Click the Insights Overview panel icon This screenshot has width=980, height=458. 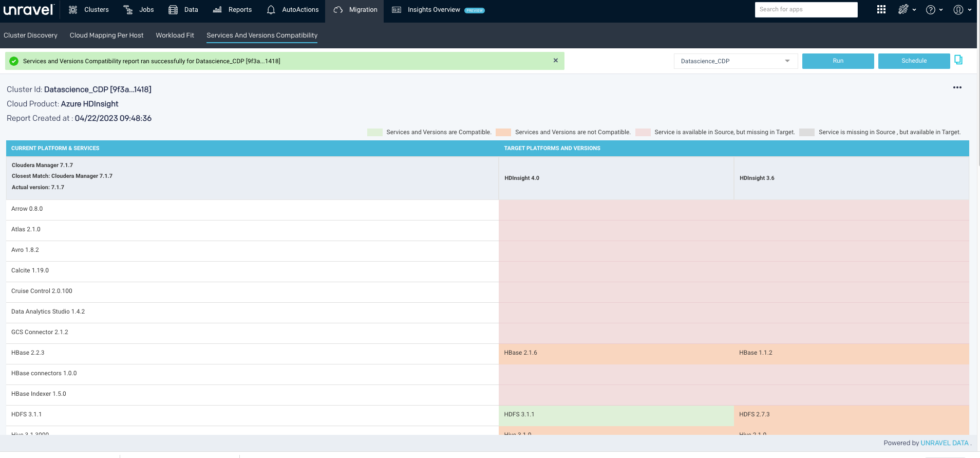pyautogui.click(x=397, y=10)
